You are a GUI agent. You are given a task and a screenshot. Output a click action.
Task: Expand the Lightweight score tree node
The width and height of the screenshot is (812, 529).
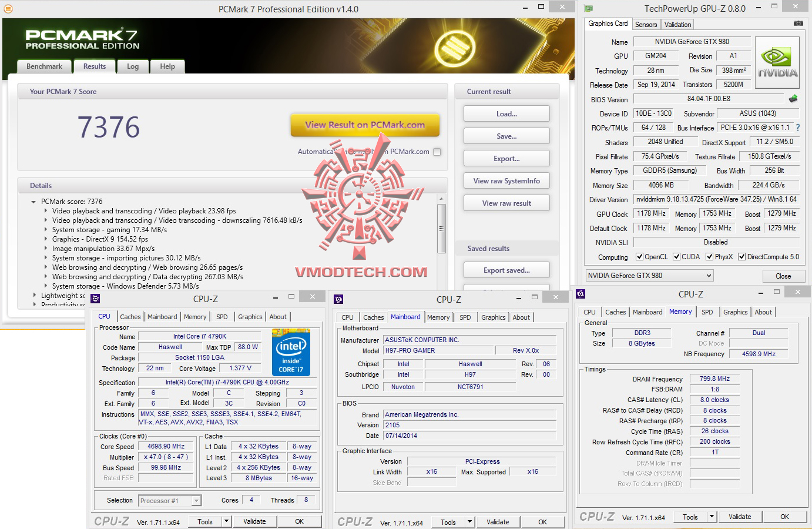tap(34, 296)
